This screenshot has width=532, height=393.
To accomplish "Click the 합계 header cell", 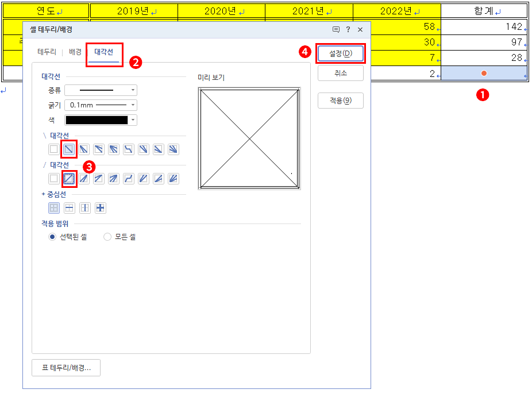I will [484, 11].
